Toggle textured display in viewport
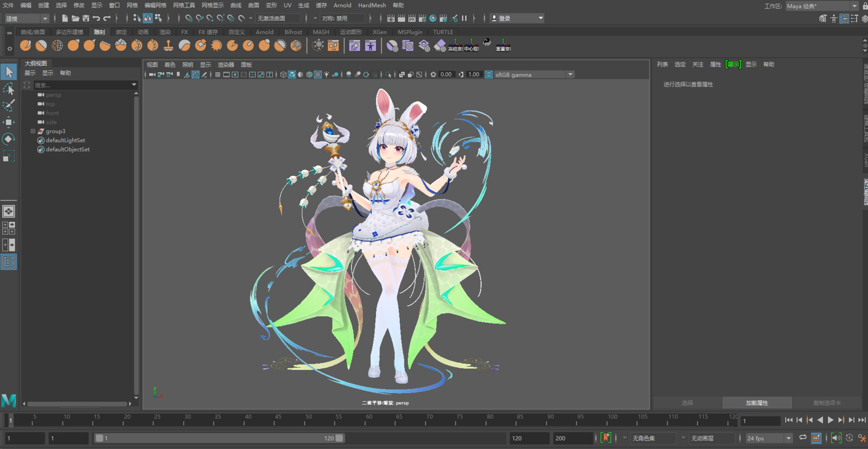 click(318, 75)
